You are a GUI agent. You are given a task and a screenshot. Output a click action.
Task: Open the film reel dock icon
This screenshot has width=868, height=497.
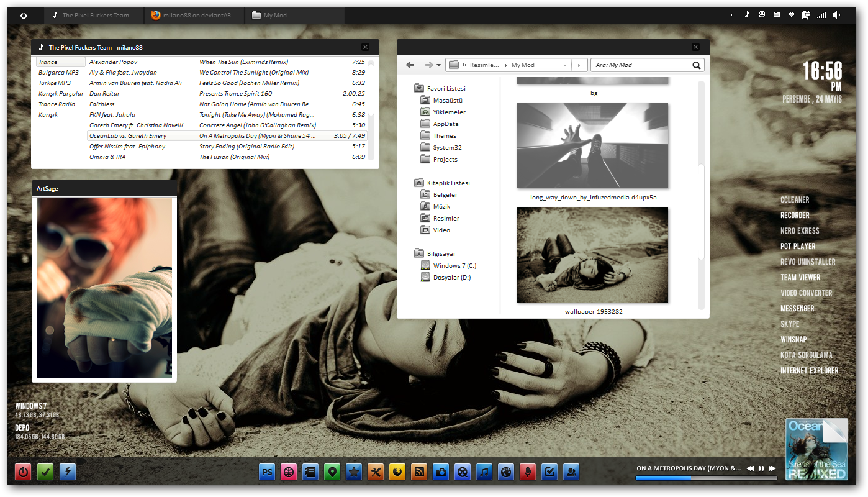coord(463,472)
